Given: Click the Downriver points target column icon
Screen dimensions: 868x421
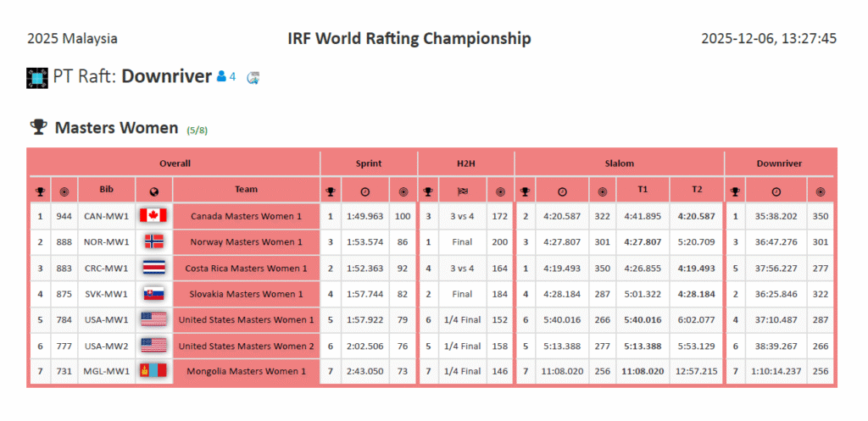Looking at the screenshot, I should 821,191.
